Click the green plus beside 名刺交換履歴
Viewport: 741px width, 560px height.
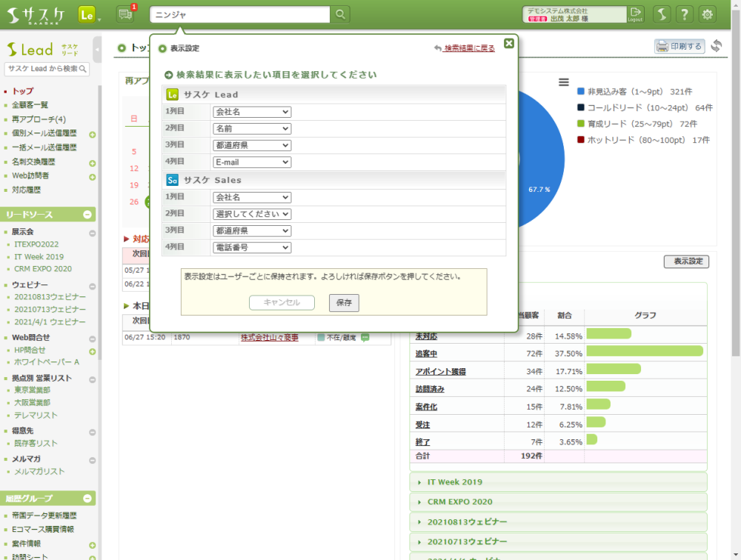tap(93, 163)
